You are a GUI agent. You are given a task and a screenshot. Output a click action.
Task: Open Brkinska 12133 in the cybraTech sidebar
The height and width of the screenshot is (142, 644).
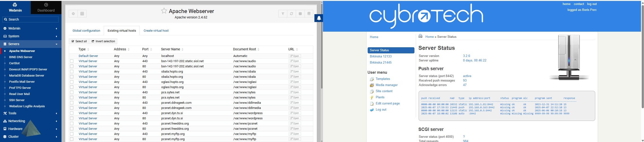381,56
